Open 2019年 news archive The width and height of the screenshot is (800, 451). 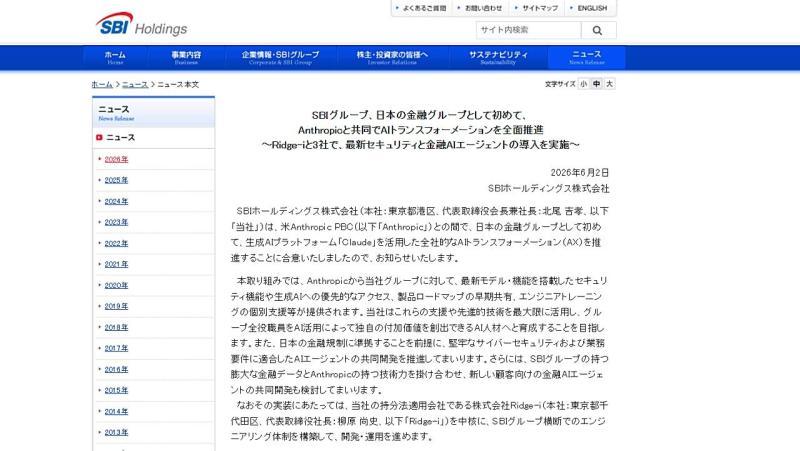coord(116,307)
